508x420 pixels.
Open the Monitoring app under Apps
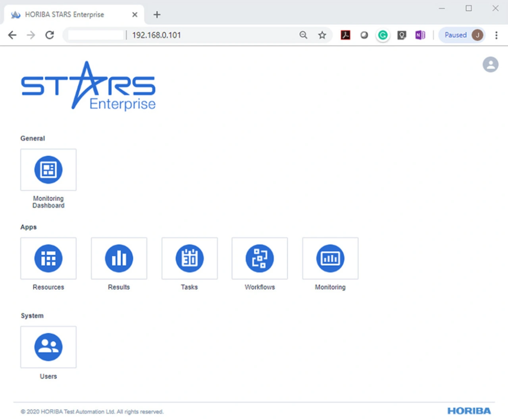click(x=330, y=259)
